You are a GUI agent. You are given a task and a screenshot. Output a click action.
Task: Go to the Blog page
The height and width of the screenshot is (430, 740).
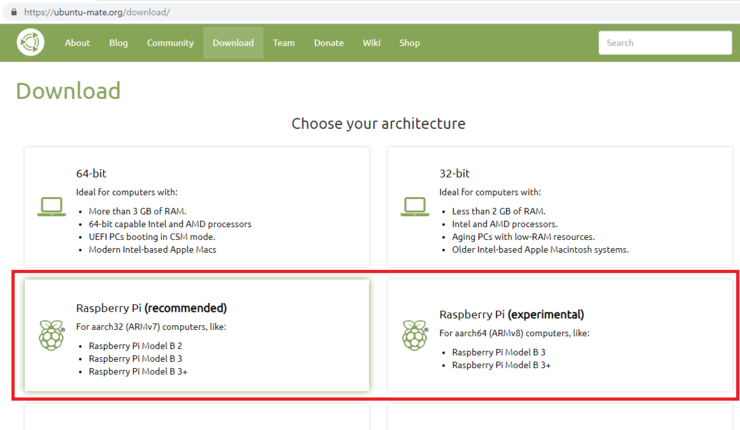[118, 43]
